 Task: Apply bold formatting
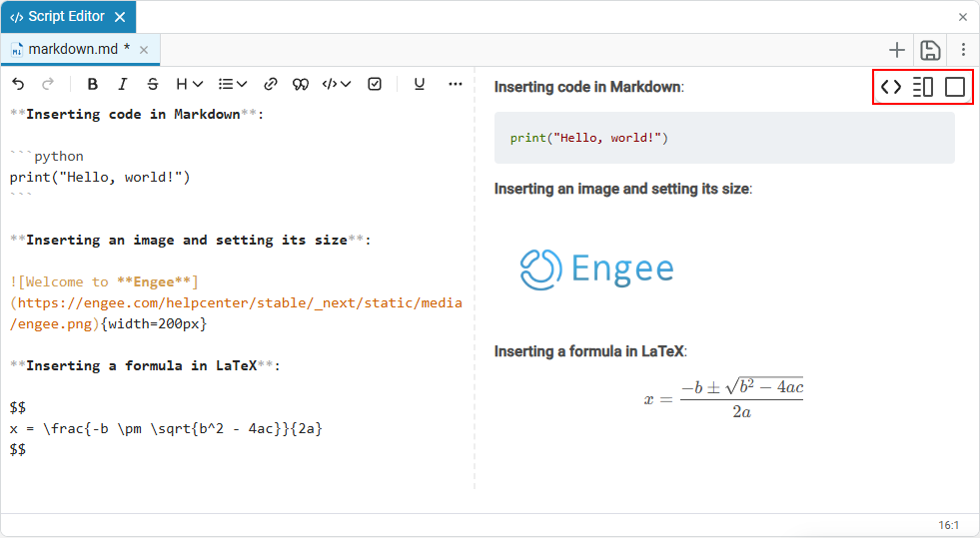pyautogui.click(x=93, y=84)
